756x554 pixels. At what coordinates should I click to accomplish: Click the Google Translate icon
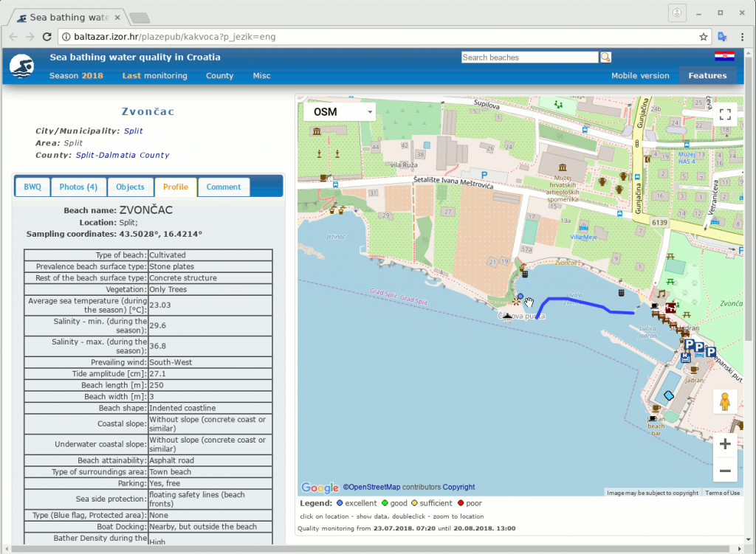tap(724, 36)
